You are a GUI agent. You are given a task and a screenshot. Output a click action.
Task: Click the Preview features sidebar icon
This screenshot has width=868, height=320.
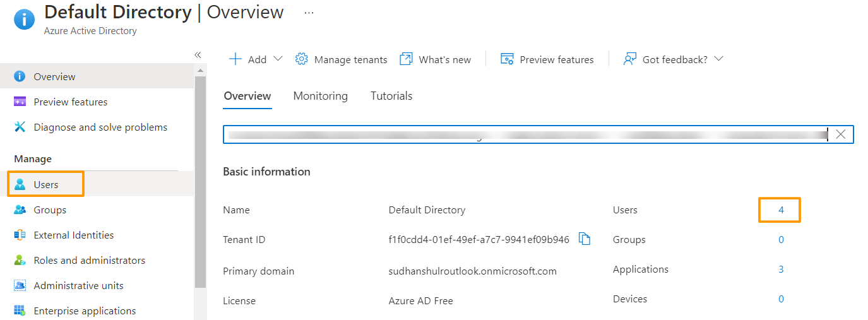[x=20, y=102]
